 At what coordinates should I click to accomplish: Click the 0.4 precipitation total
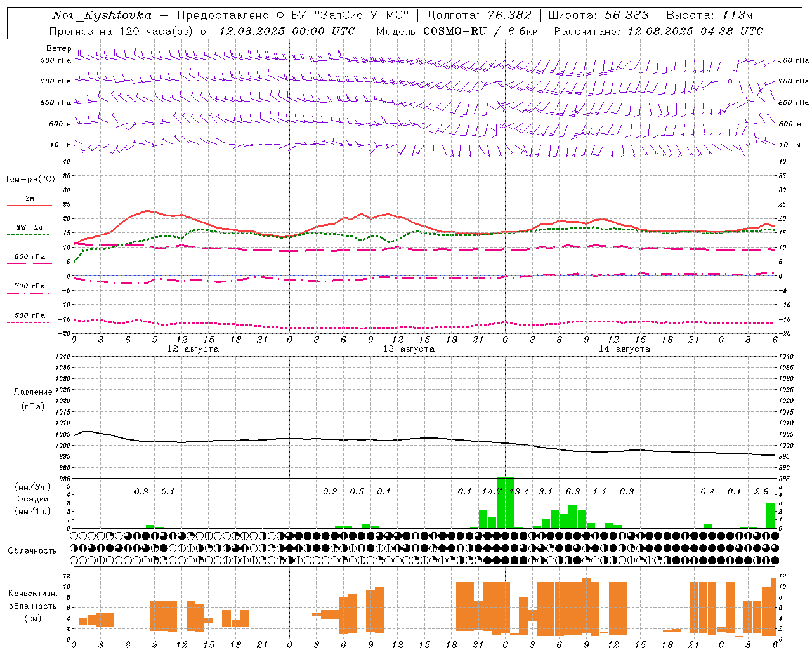coord(707,491)
